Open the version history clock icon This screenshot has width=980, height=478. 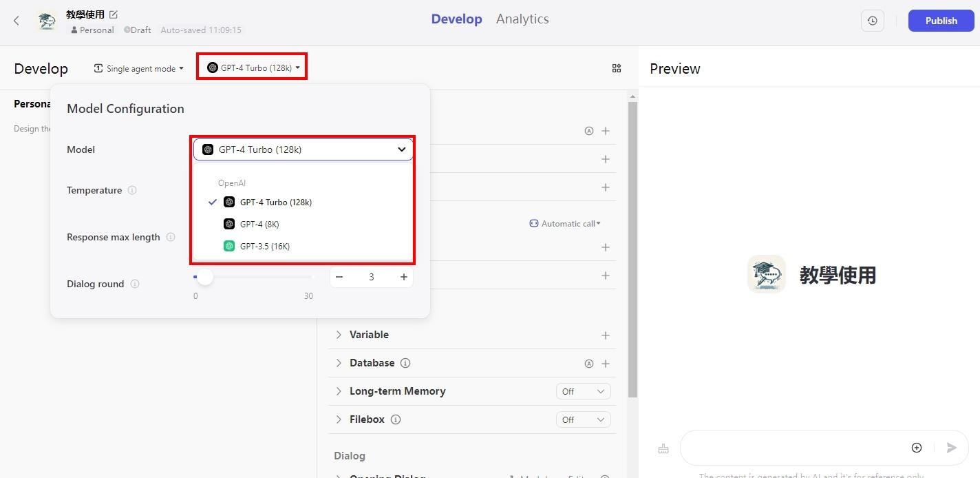point(872,21)
